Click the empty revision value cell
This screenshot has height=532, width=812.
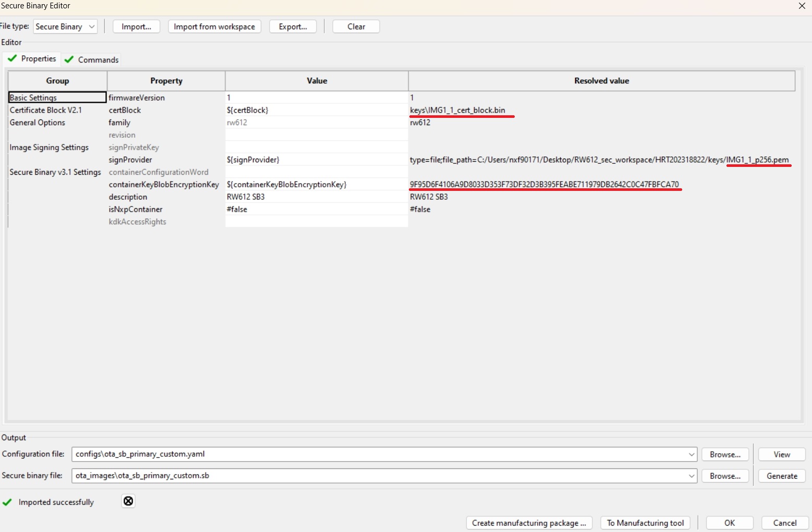(x=317, y=135)
